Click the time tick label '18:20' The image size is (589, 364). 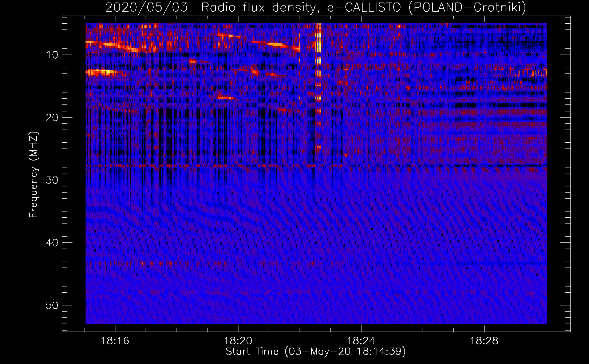point(238,341)
